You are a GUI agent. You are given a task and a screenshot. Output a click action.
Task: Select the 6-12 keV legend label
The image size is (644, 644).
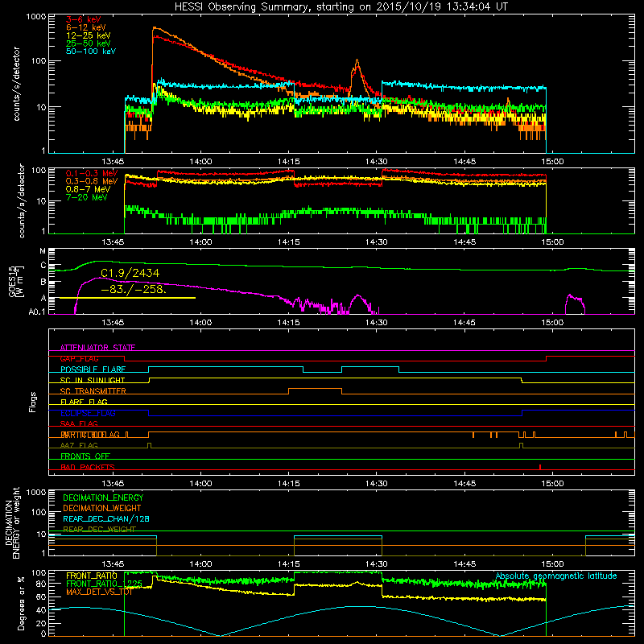(x=86, y=27)
